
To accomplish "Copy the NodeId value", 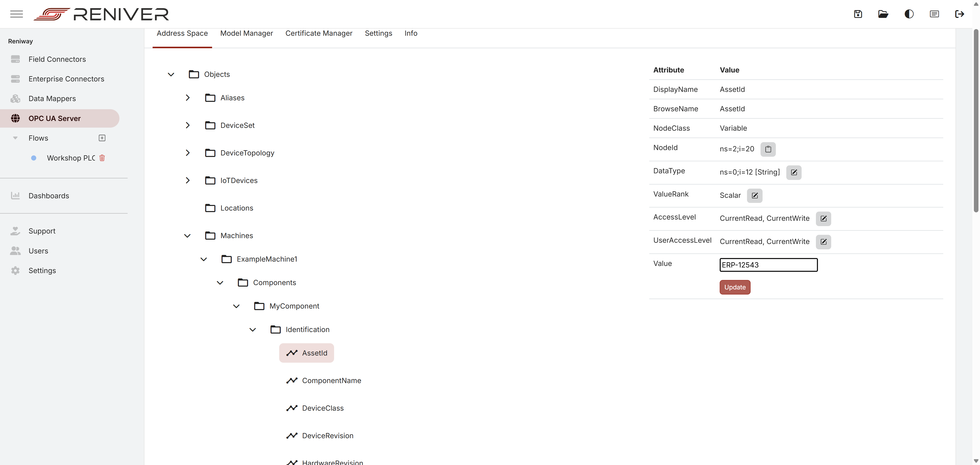I will 768,149.
